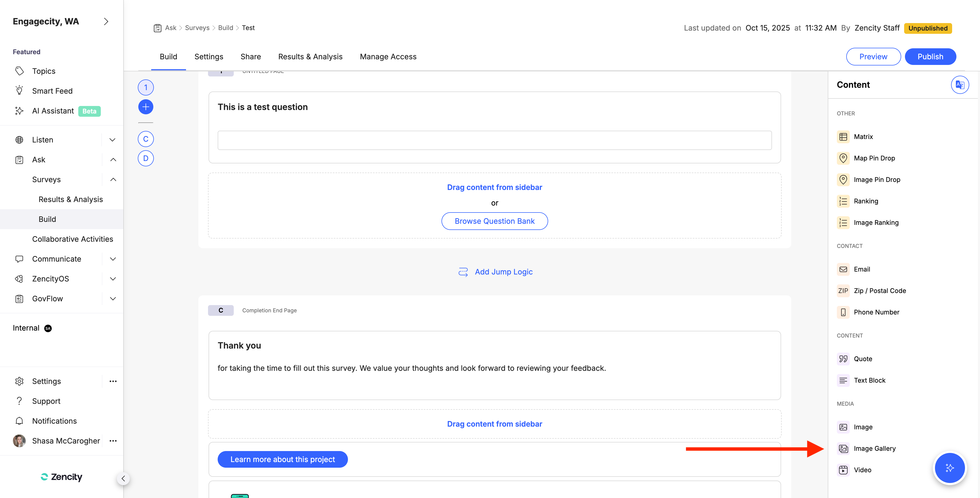Jump to completion page C circle
Image resolution: width=980 pixels, height=498 pixels.
(146, 139)
